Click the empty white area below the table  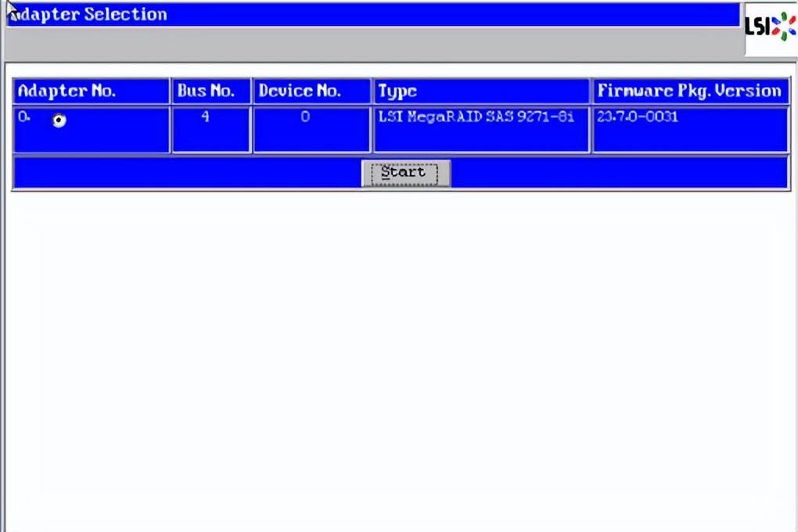[399, 352]
